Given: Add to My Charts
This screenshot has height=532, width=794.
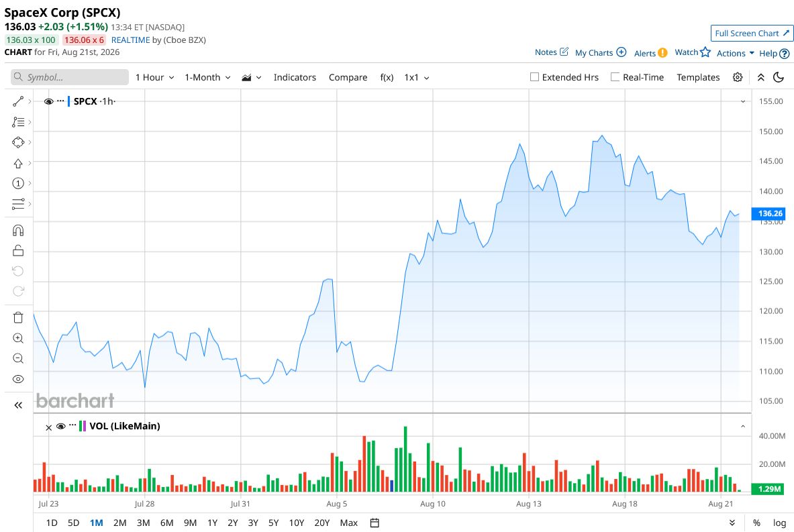Looking at the screenshot, I should coord(601,52).
